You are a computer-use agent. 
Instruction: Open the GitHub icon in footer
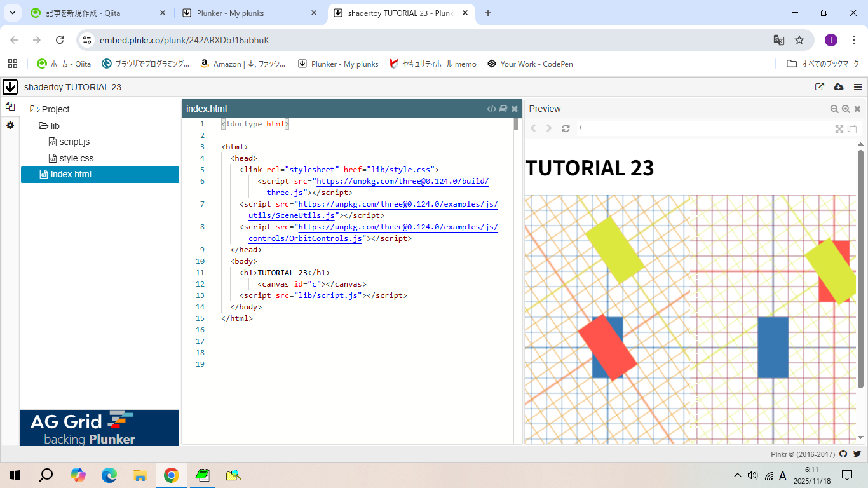tap(843, 454)
